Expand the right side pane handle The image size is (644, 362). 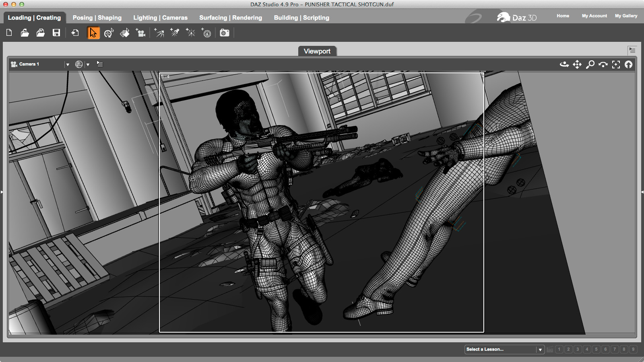click(642, 192)
